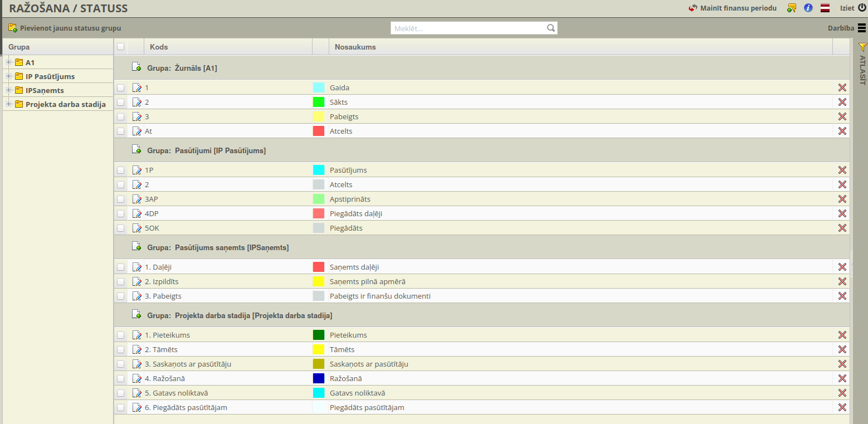
Task: Open the info icon in top bar
Action: 808,8
